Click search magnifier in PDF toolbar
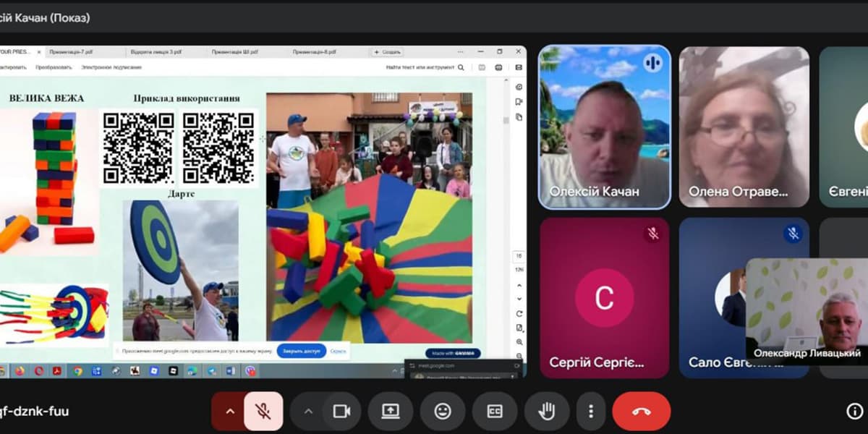 pos(461,67)
